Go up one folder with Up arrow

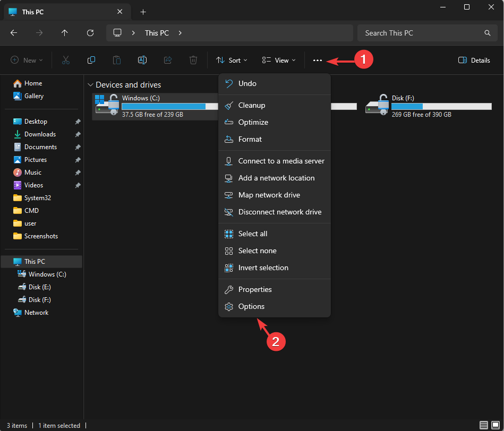65,33
